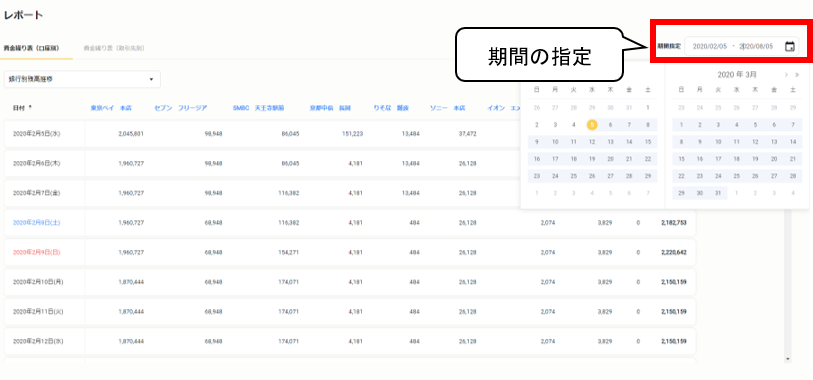Select value 37,472 in ソニー column

(468, 134)
